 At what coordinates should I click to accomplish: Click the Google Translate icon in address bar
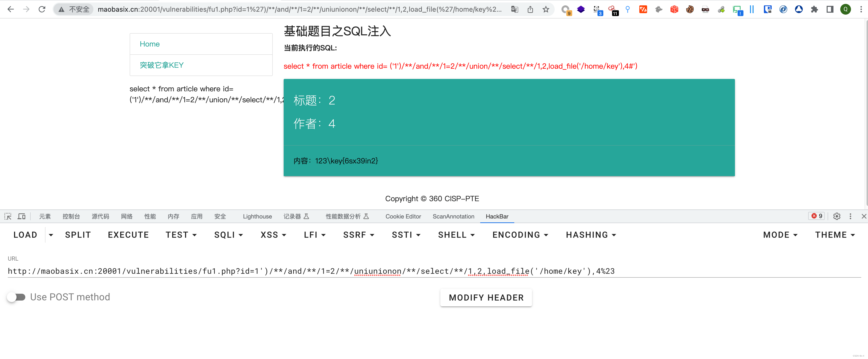pos(515,9)
